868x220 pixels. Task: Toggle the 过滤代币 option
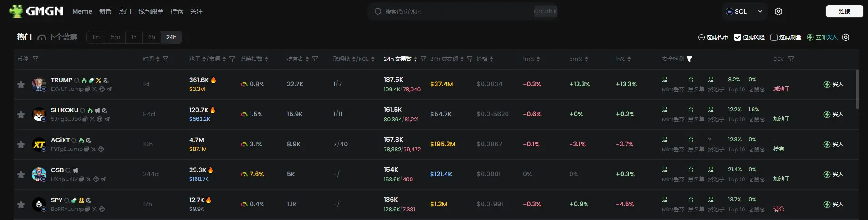(x=713, y=37)
